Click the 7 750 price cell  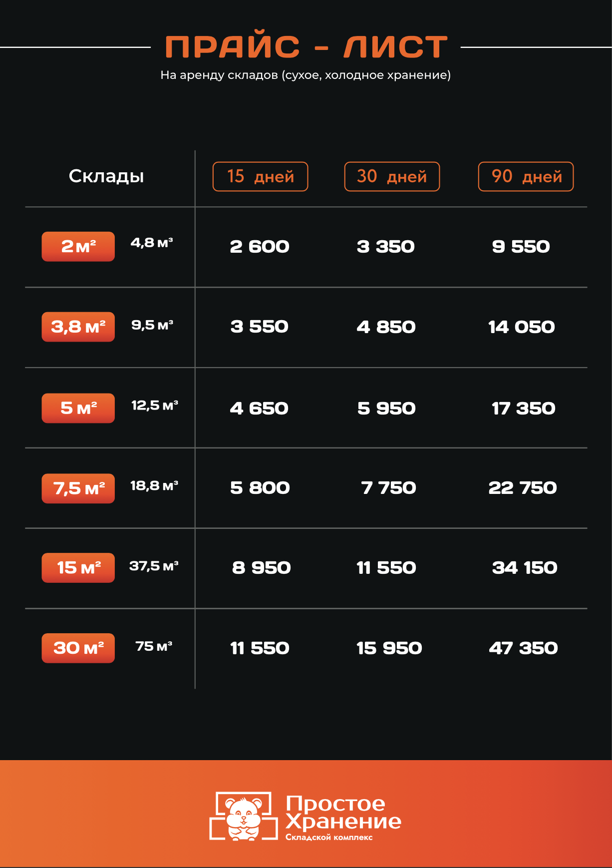pyautogui.click(x=388, y=488)
